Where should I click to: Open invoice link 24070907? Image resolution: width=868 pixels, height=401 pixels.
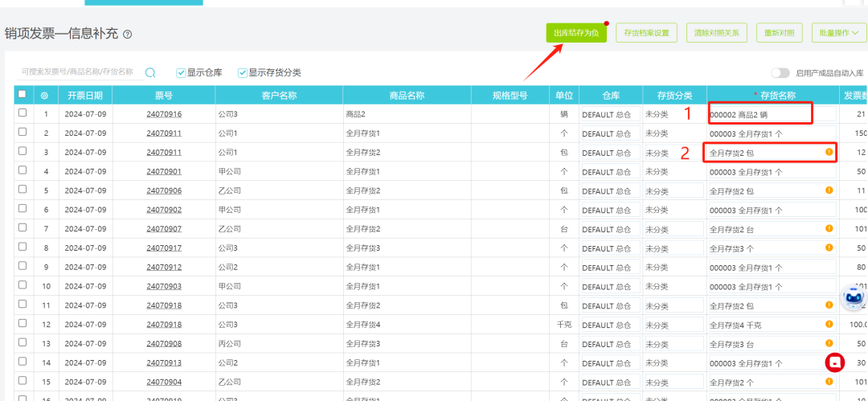164,229
